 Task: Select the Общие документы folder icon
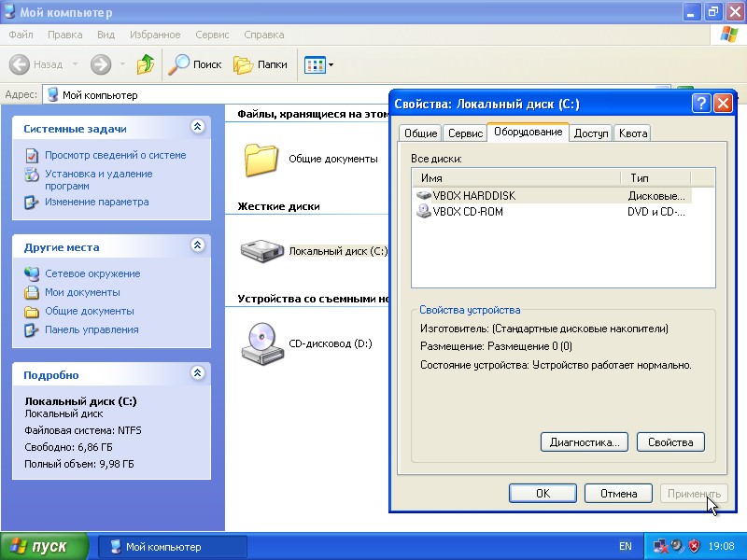click(261, 160)
